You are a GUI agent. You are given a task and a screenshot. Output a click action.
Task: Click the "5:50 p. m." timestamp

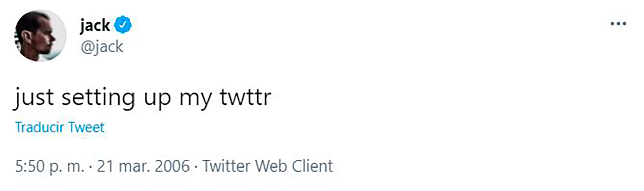pos(50,166)
